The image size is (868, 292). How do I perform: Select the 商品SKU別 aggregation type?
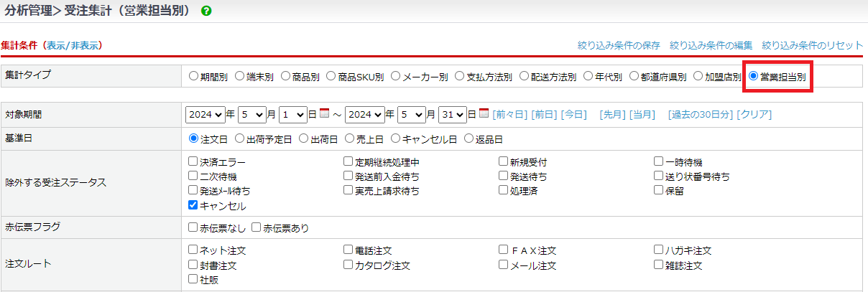click(331, 76)
